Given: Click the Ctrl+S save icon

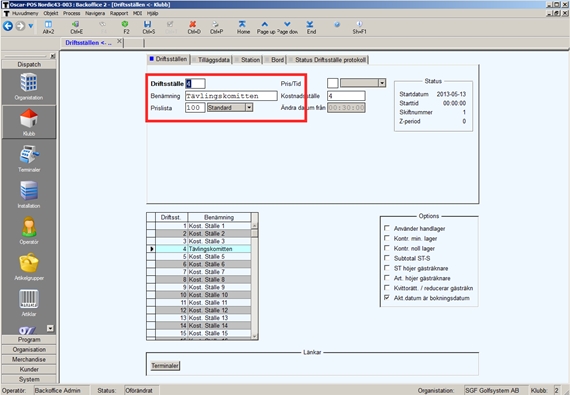Looking at the screenshot, I should (148, 27).
